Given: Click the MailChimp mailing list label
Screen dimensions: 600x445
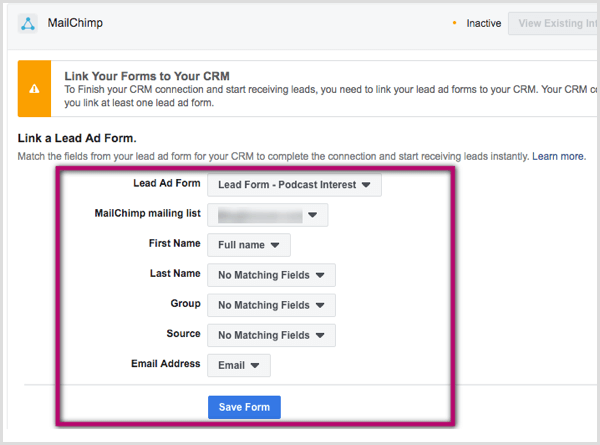Looking at the screenshot, I should click(148, 213).
